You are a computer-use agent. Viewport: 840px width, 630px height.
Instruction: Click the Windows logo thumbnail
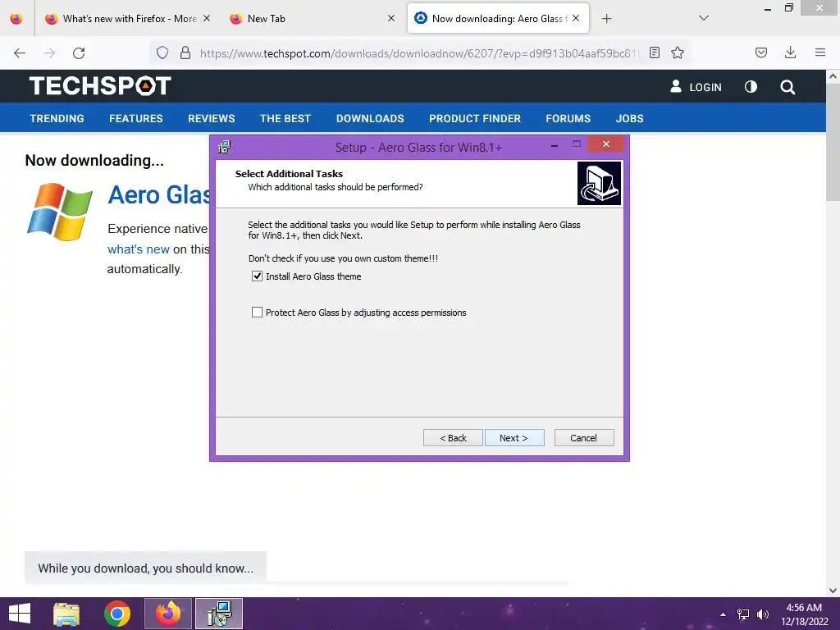pyautogui.click(x=59, y=211)
